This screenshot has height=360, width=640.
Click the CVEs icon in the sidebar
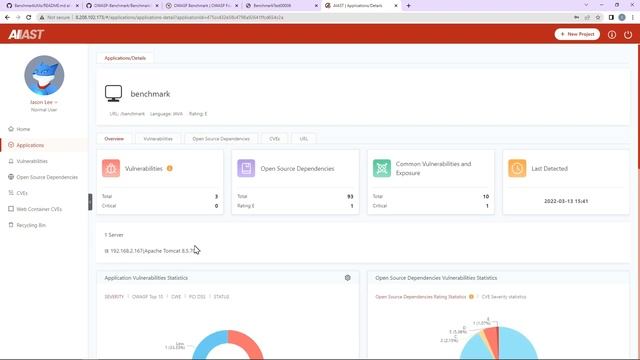[11, 193]
